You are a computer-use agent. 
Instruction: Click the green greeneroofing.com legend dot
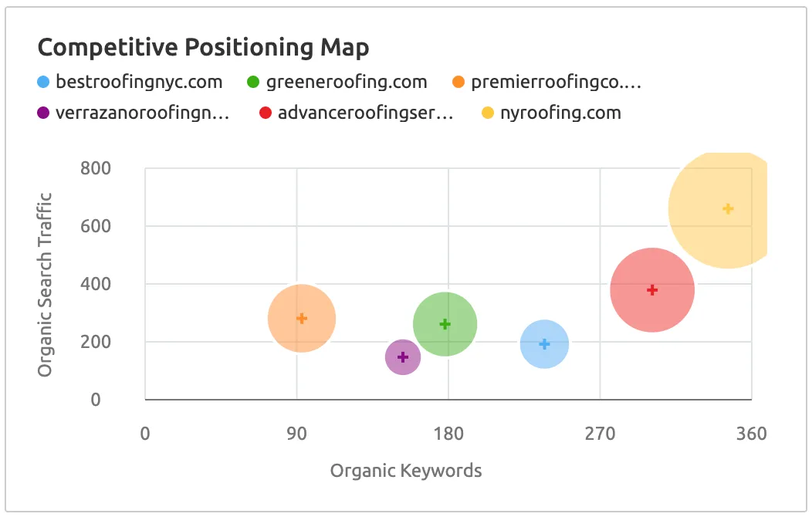[253, 83]
